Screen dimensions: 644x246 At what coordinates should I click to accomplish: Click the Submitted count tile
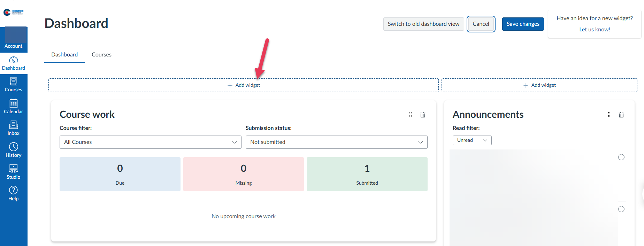pyautogui.click(x=367, y=174)
